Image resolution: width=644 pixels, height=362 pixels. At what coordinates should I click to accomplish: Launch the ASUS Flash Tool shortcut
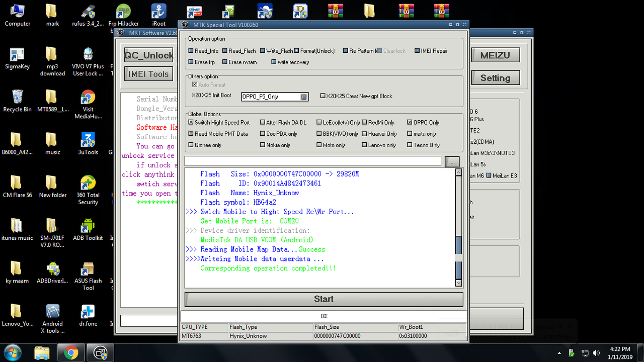tap(88, 276)
